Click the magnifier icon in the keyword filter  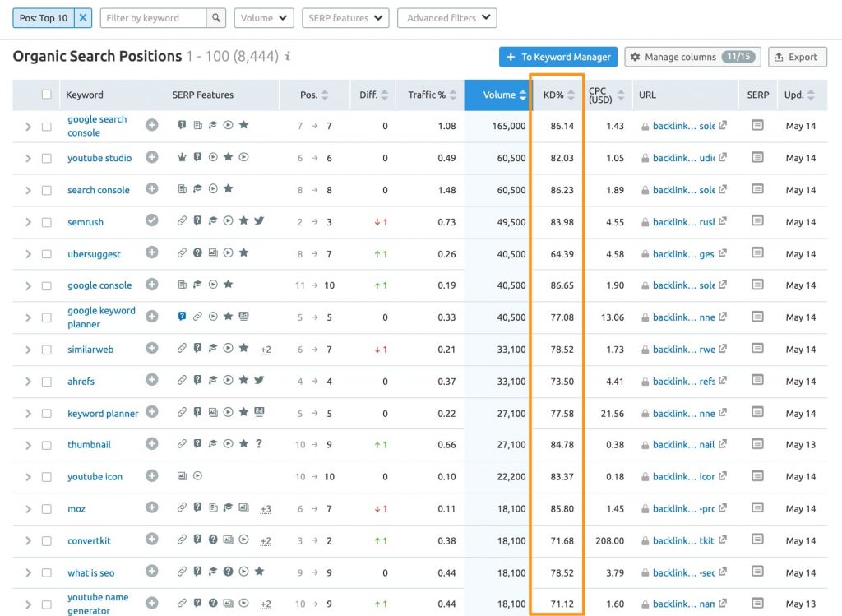[215, 16]
